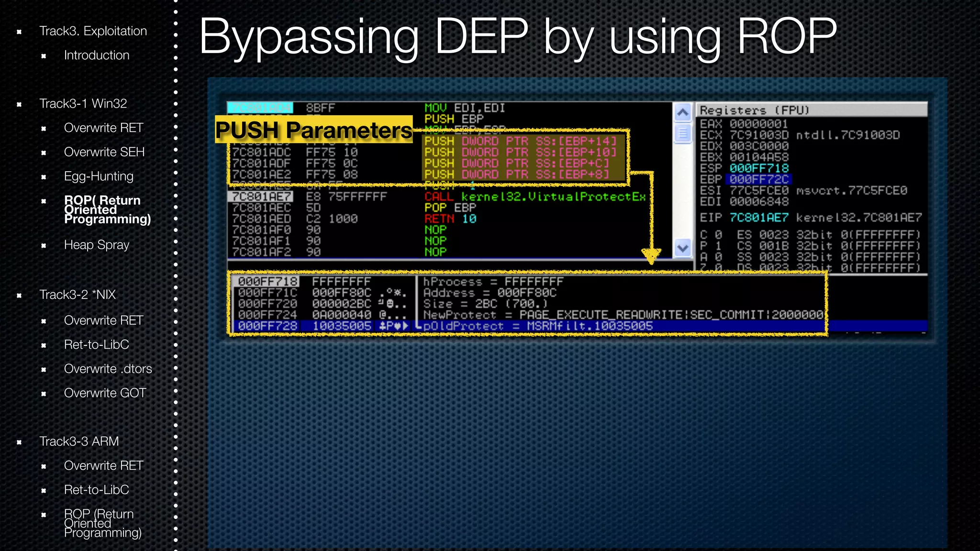Click the EBX 00104A58 register value
This screenshot has width=980, height=551.
coord(758,157)
